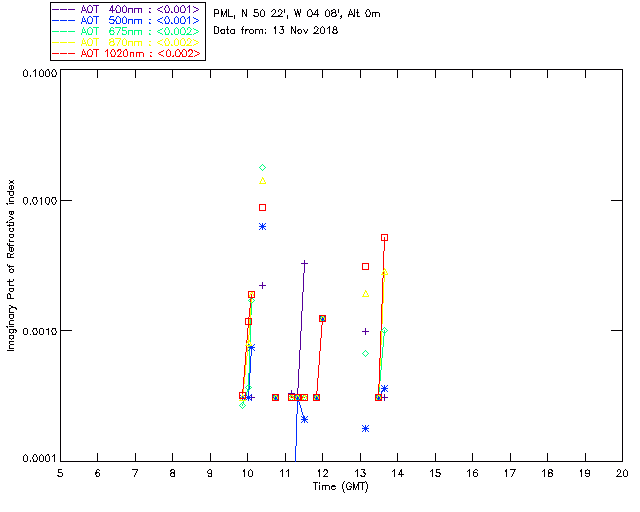640x512 pixels.
Task: Click the AOT 675nm legend entry
Action: click(x=127, y=31)
